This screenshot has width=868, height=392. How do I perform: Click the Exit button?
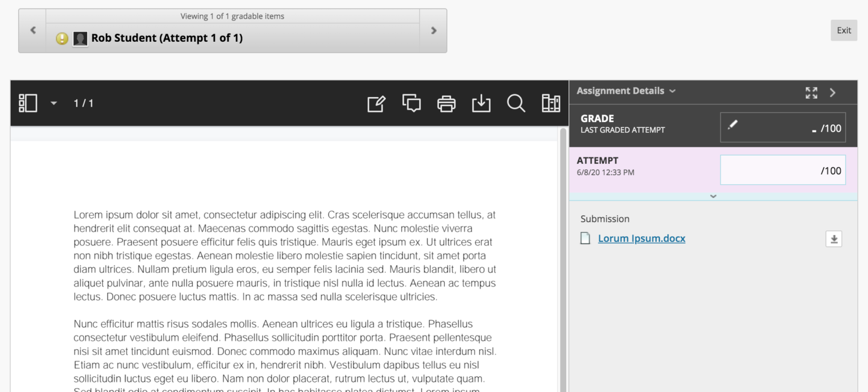coord(844,30)
